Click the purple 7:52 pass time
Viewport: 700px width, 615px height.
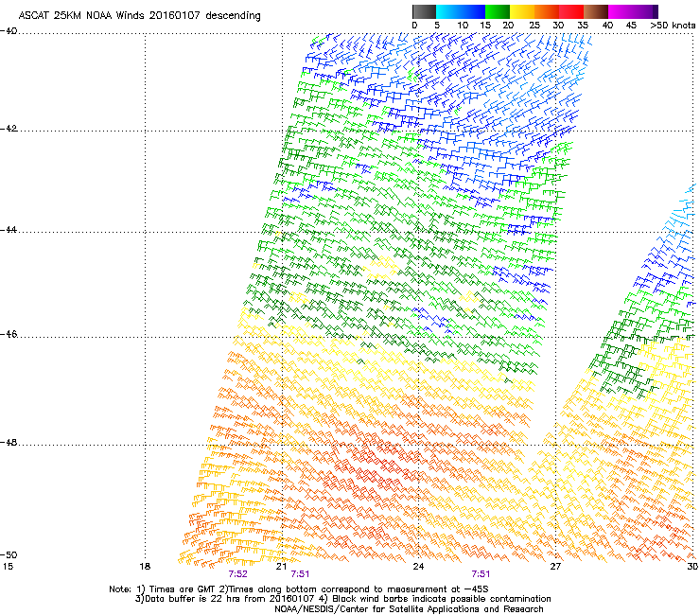point(238,574)
